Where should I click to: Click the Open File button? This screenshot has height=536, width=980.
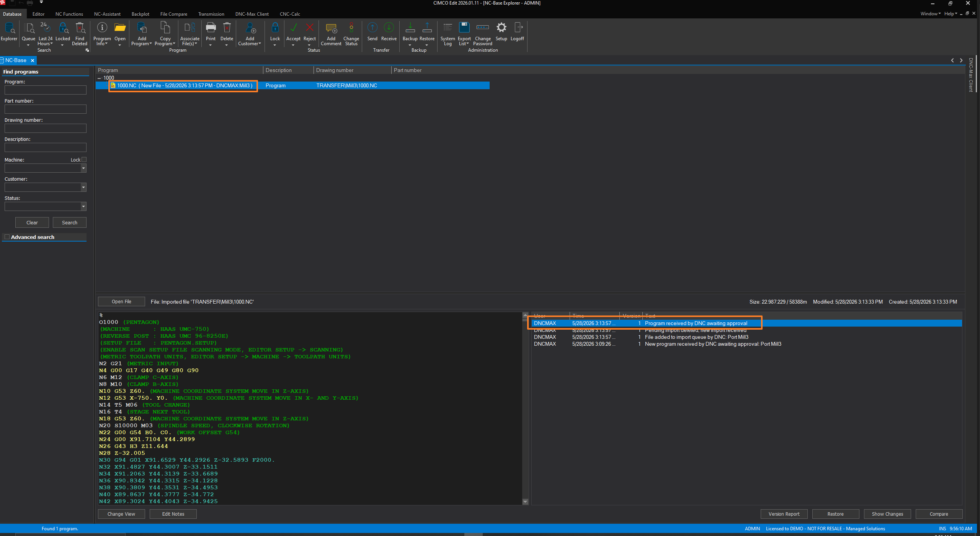coord(121,302)
